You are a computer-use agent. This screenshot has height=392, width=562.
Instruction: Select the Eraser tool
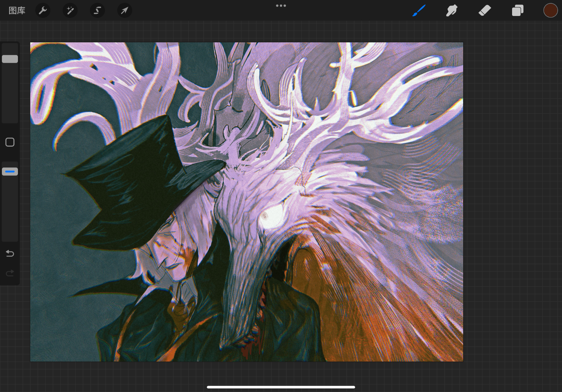coord(485,10)
